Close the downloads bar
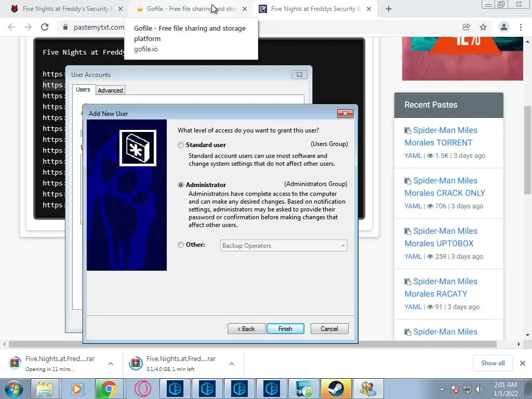Viewport: 532px width, 399px height. (x=523, y=363)
